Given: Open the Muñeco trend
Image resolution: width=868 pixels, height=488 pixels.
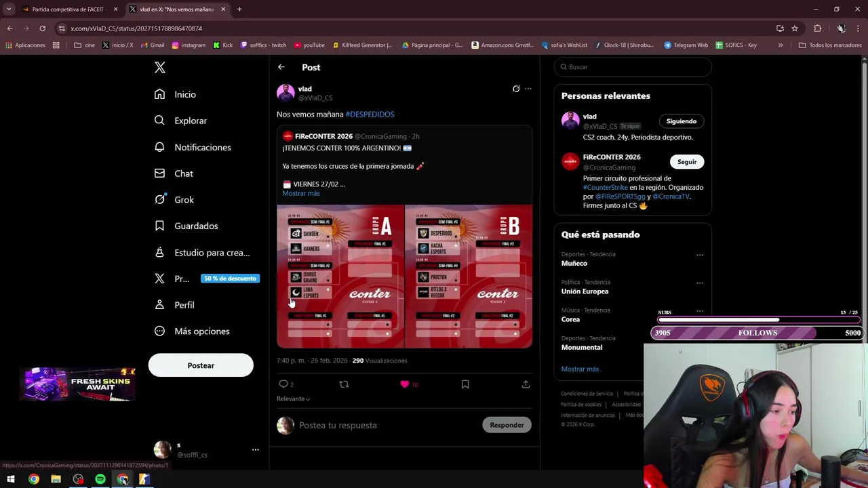Looking at the screenshot, I should click(x=574, y=264).
